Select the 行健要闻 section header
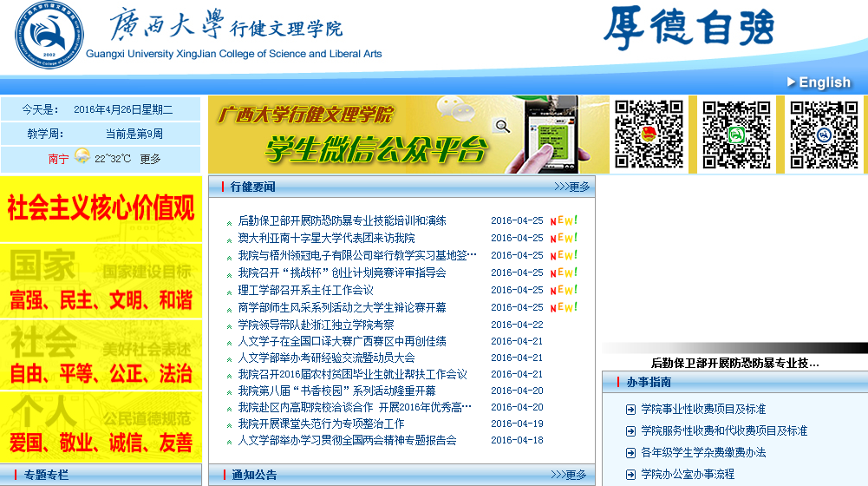This screenshot has width=868, height=486. [x=252, y=187]
